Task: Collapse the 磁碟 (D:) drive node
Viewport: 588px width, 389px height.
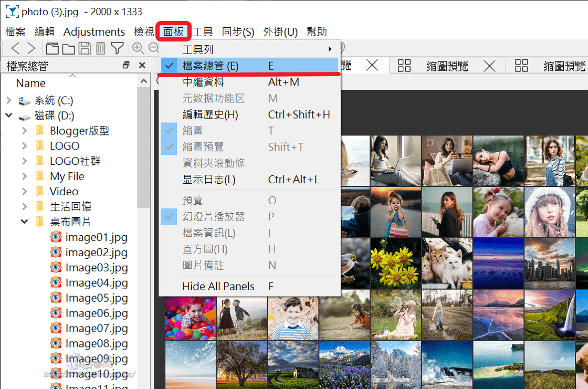Action: [9, 115]
